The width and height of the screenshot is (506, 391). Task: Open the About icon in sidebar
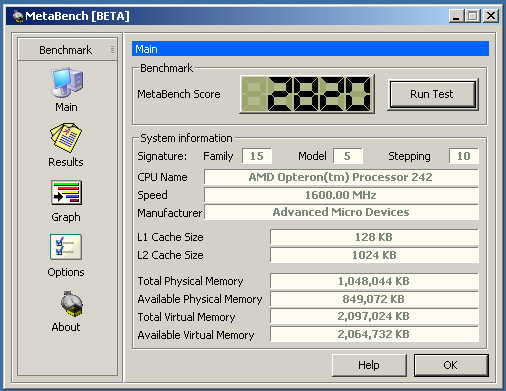(71, 303)
